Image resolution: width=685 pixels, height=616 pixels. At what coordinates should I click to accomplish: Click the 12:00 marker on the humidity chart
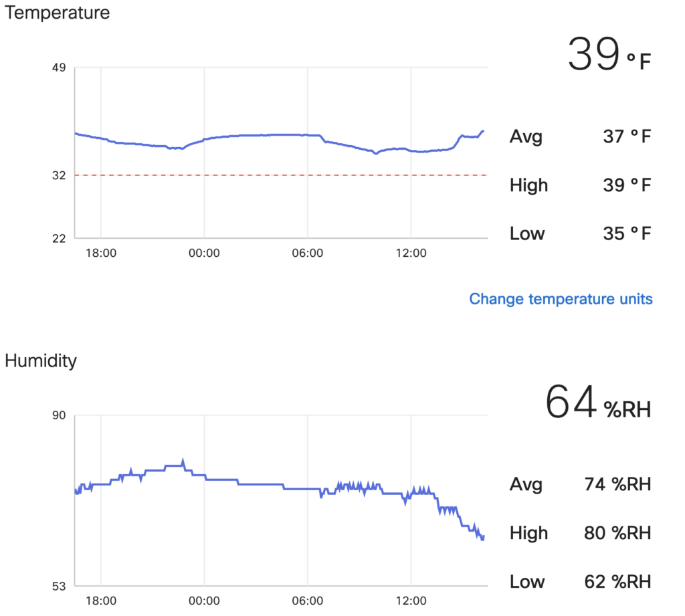tap(411, 601)
